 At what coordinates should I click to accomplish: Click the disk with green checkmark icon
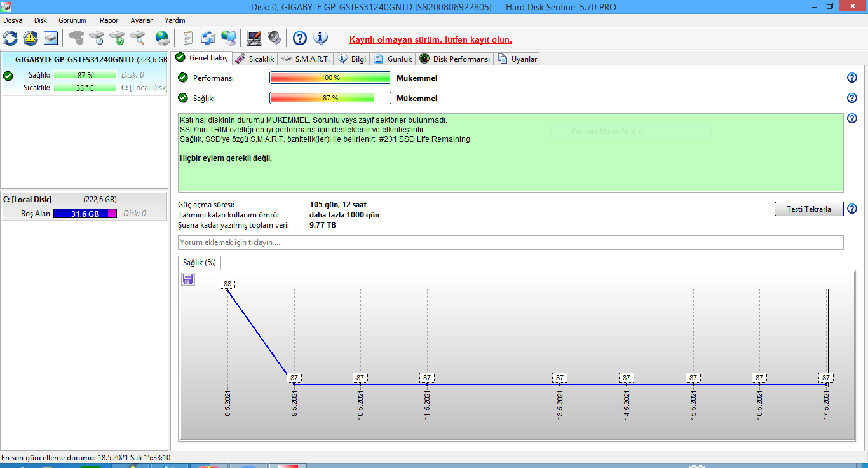tap(117, 38)
